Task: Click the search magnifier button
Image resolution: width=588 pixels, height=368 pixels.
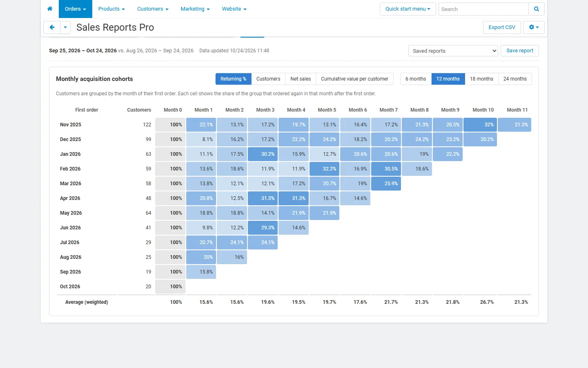Action: click(537, 9)
